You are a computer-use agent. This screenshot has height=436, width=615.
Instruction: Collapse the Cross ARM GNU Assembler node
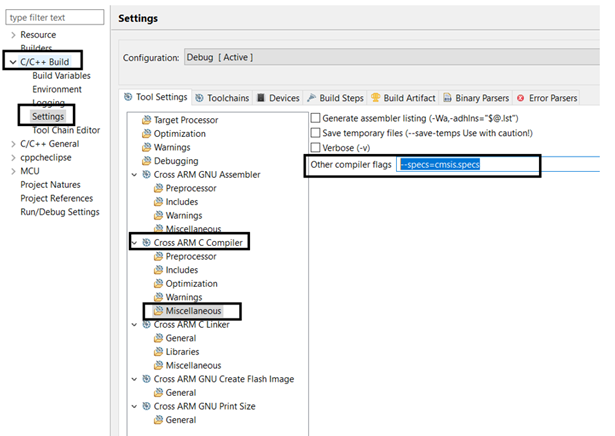(x=134, y=174)
